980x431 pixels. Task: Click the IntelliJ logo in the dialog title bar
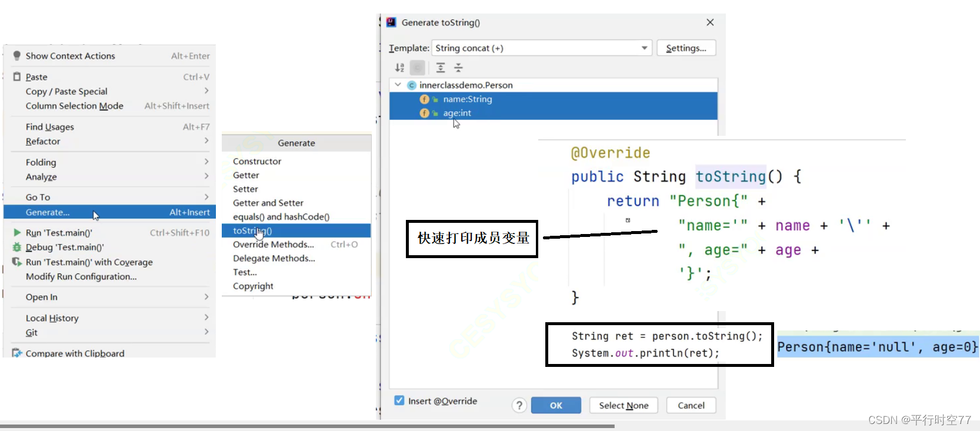point(391,22)
